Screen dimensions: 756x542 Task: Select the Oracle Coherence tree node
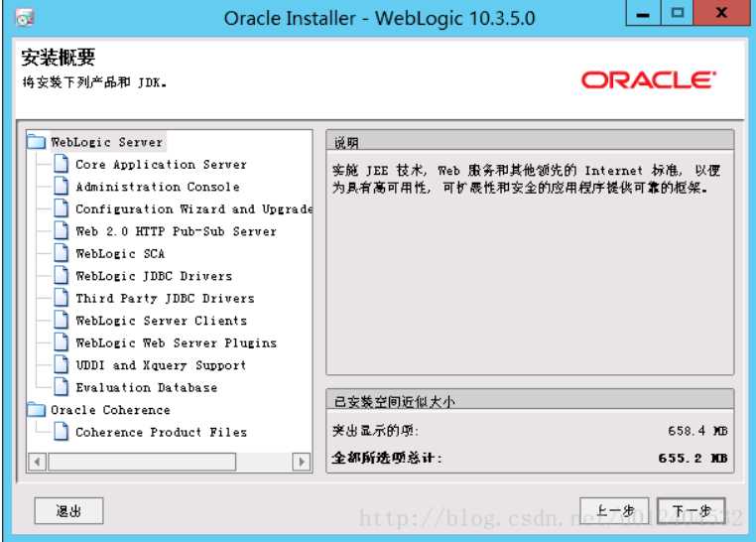coord(110,410)
